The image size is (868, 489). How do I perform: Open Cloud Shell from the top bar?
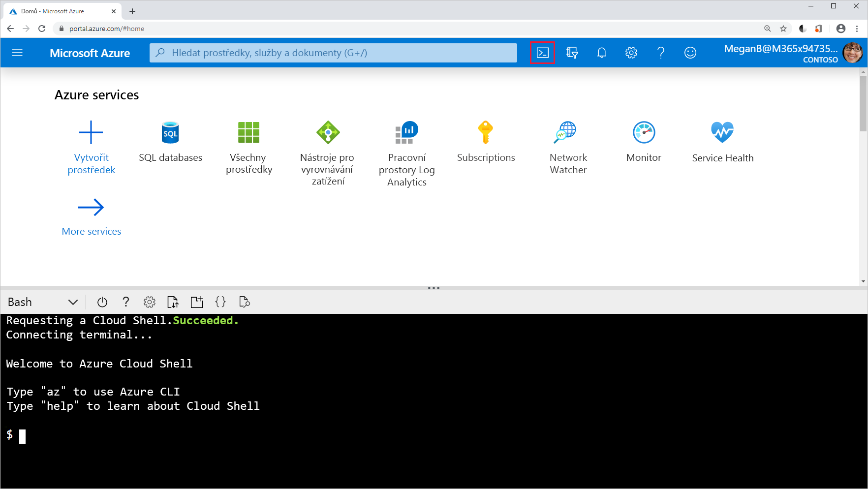[542, 53]
